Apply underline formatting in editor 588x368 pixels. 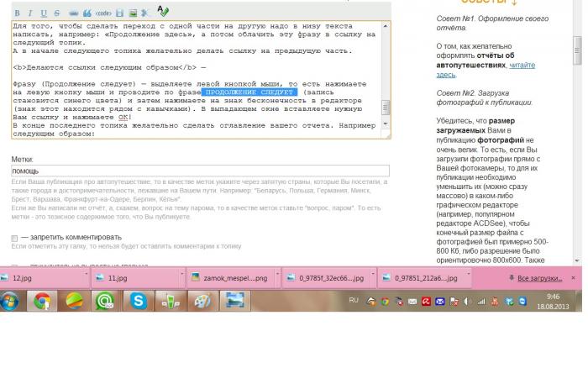(x=44, y=13)
